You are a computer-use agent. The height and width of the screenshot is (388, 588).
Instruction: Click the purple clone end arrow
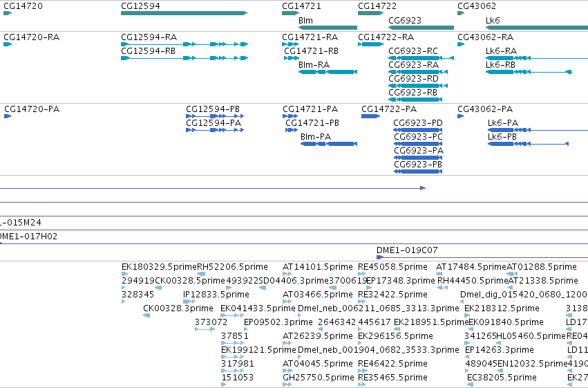pyautogui.click(x=423, y=188)
